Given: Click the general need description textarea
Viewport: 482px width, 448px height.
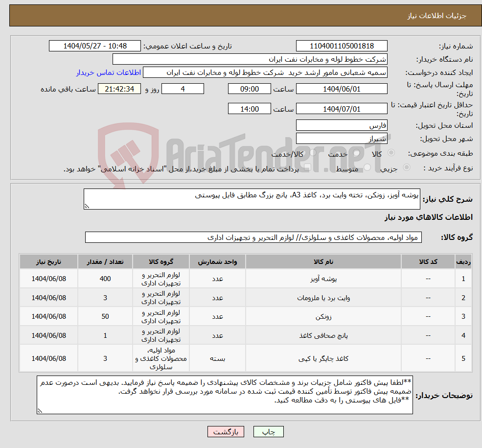Looking at the screenshot, I should pyautogui.click(x=252, y=199).
